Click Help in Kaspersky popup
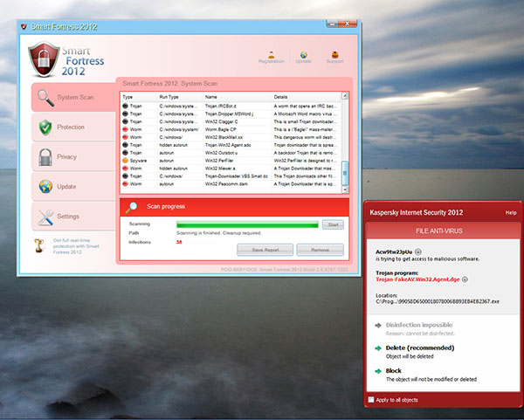 (x=511, y=212)
